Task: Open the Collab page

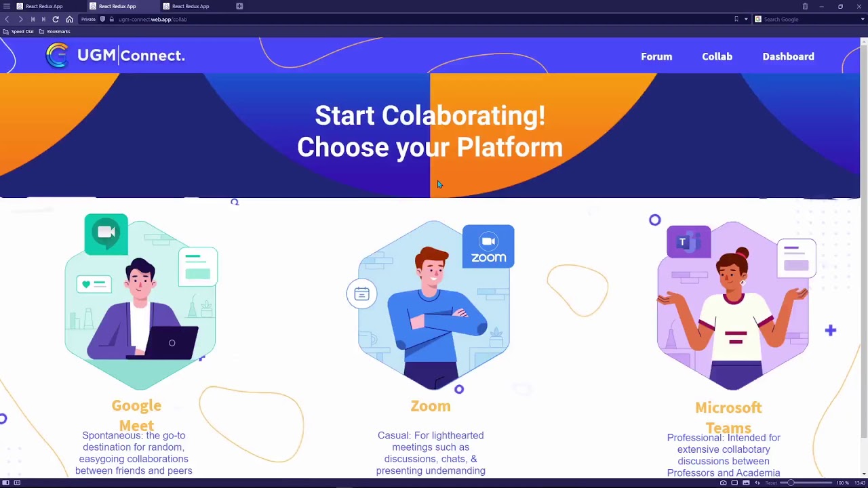Action: [x=717, y=56]
